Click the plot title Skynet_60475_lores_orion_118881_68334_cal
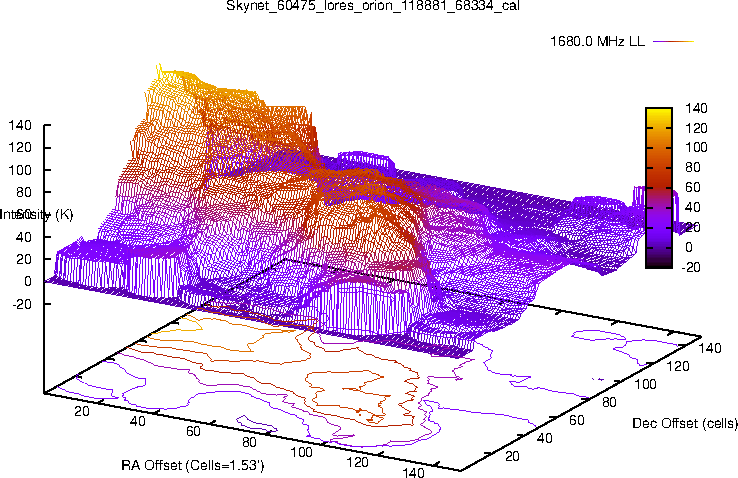 [x=373, y=6]
